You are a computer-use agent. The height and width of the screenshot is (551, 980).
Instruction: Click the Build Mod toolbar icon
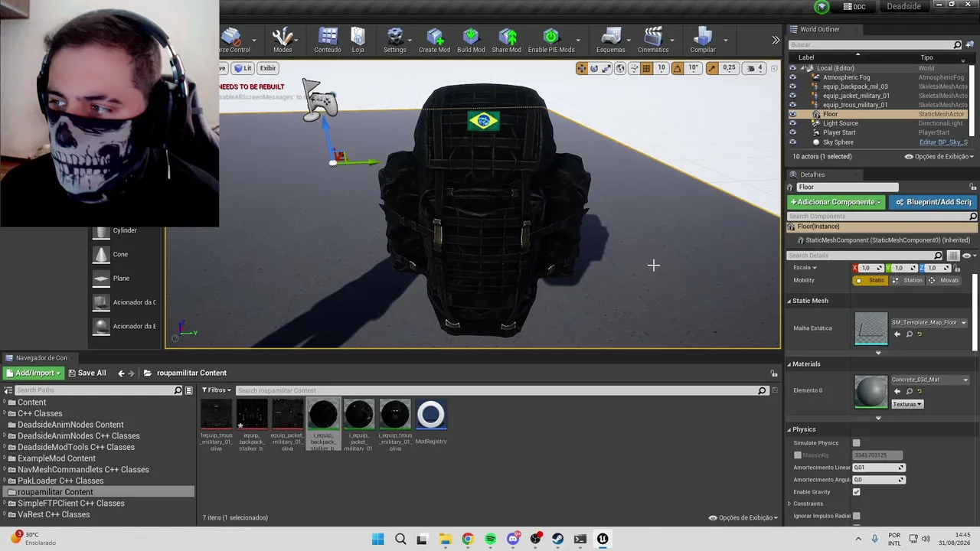coord(471,40)
